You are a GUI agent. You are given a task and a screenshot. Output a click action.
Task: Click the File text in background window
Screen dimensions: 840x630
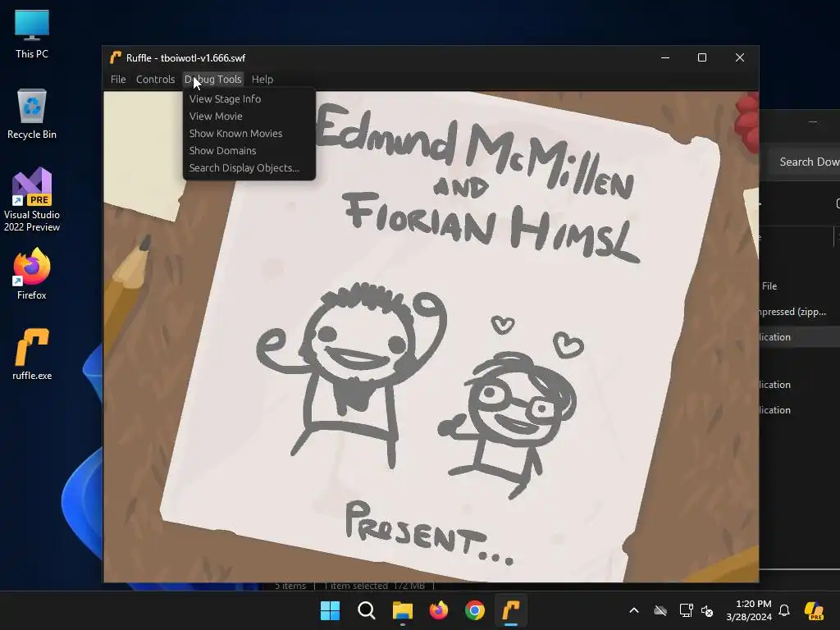click(769, 286)
